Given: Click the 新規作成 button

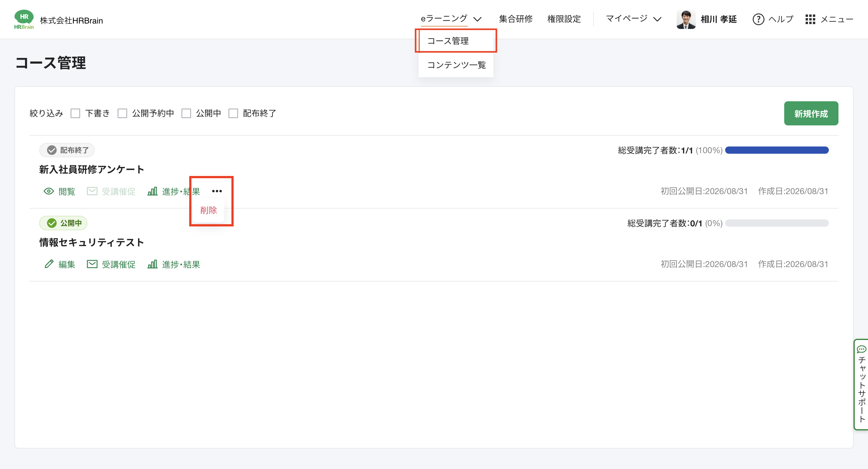Looking at the screenshot, I should point(811,114).
